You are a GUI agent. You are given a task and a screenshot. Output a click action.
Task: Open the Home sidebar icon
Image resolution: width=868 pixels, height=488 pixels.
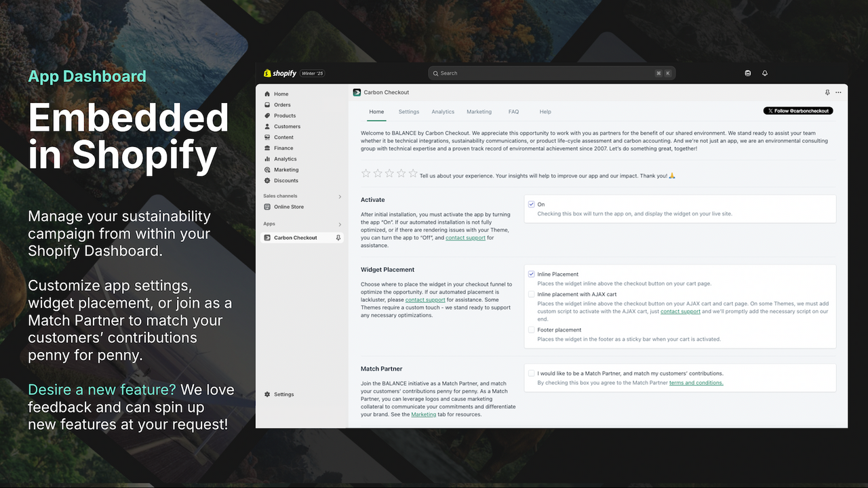tap(267, 94)
